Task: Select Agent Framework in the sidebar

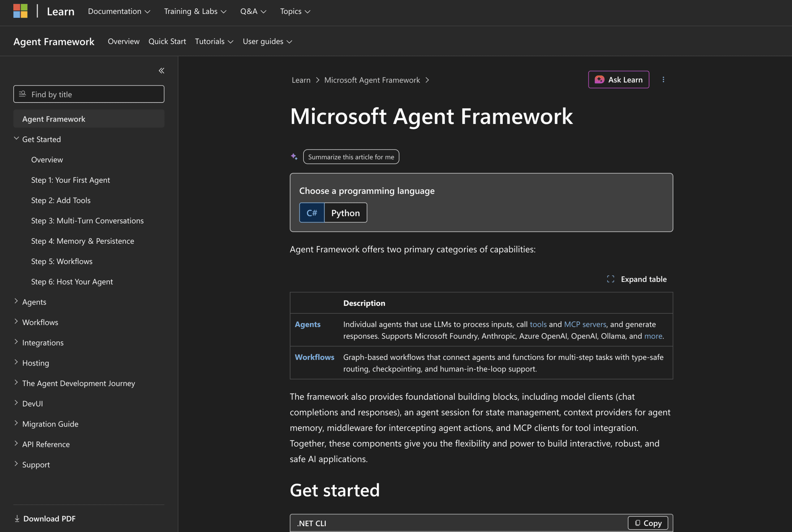Action: point(89,119)
